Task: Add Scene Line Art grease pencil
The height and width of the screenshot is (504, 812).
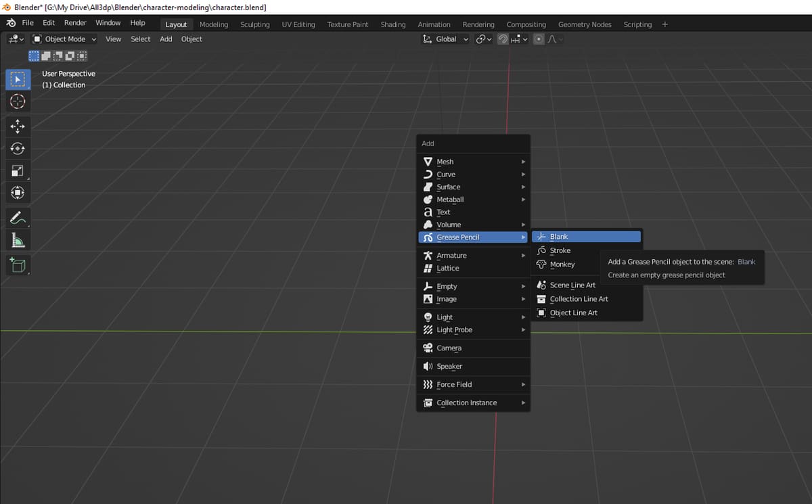Action: point(586,285)
